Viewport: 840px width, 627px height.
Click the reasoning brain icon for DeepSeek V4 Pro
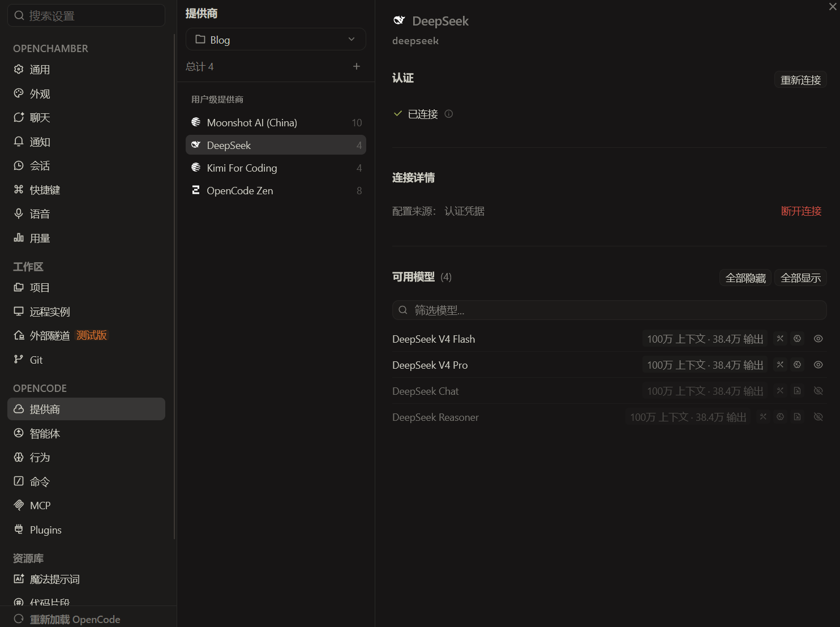[x=798, y=365]
